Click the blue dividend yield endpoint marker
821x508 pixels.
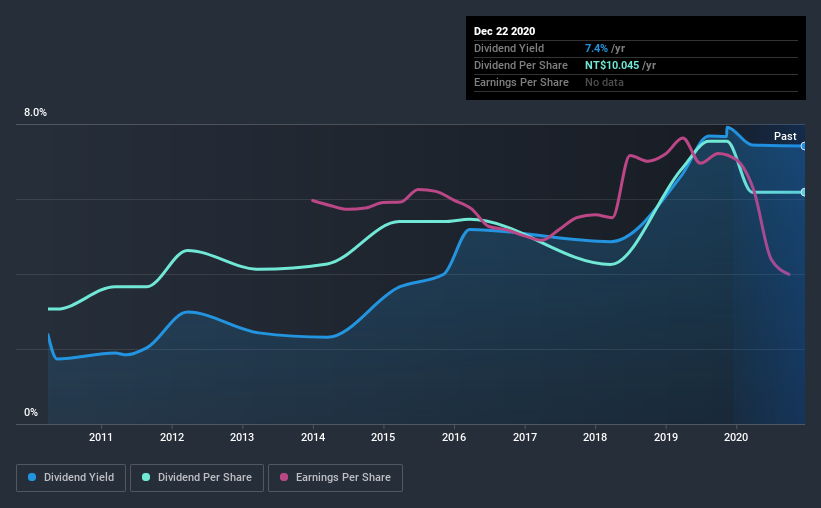[x=804, y=146]
